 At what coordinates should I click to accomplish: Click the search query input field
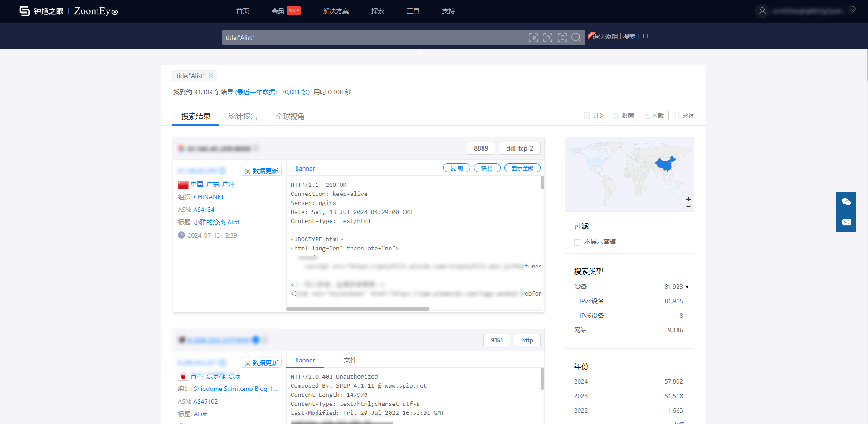(375, 38)
